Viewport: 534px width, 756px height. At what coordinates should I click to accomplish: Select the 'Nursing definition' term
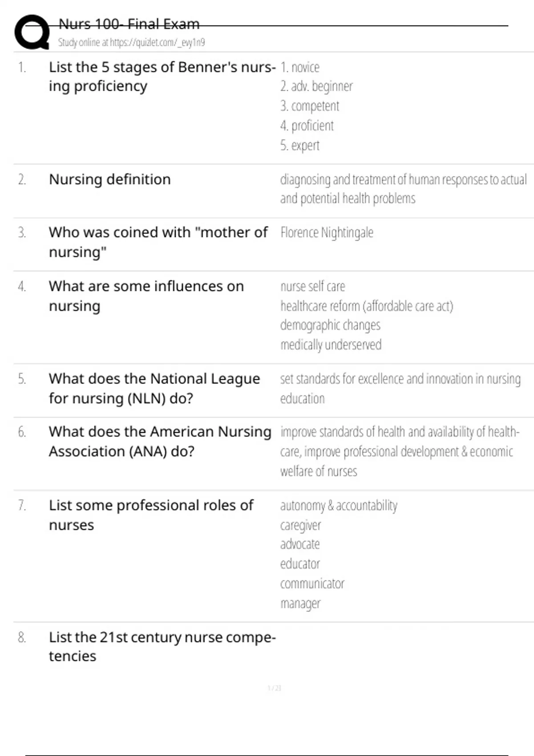click(110, 179)
